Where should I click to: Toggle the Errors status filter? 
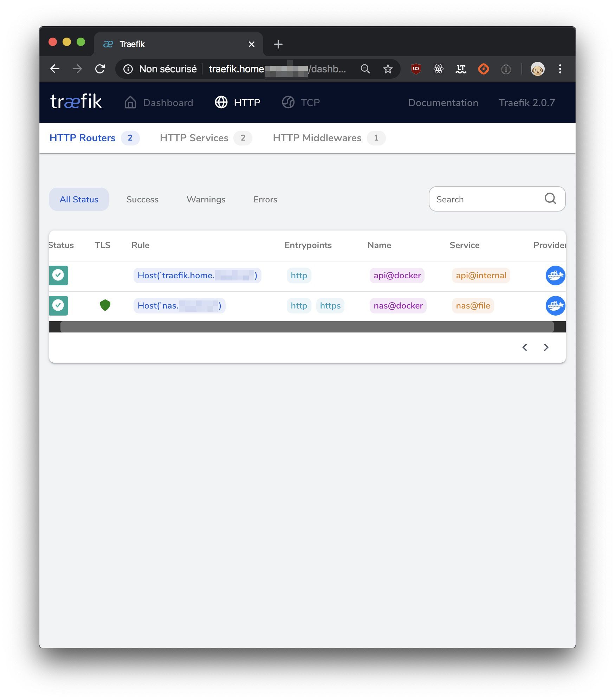point(265,199)
